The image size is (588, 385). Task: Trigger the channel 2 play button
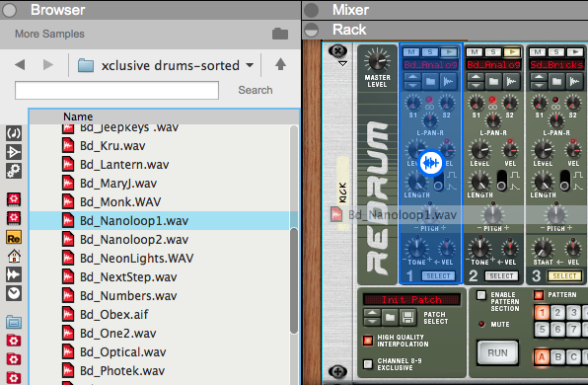512,52
